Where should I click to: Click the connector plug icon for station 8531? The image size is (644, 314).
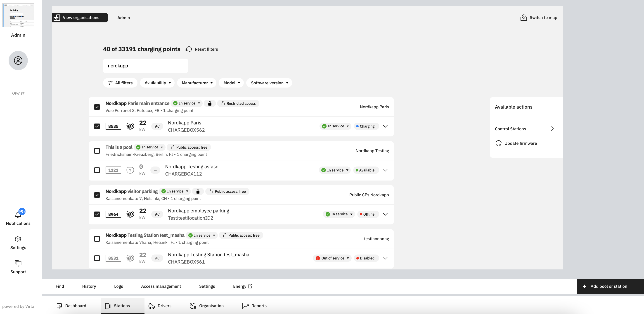click(130, 258)
